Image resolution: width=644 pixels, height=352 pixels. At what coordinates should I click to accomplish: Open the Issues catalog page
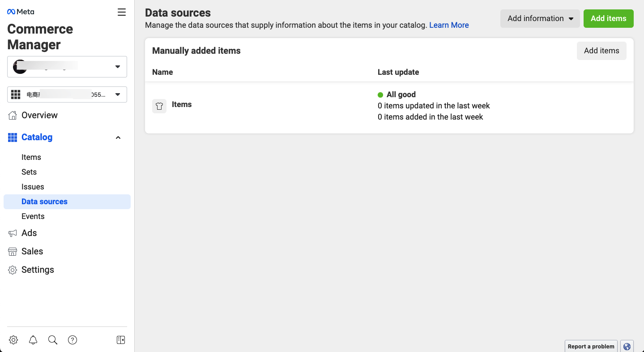33,187
